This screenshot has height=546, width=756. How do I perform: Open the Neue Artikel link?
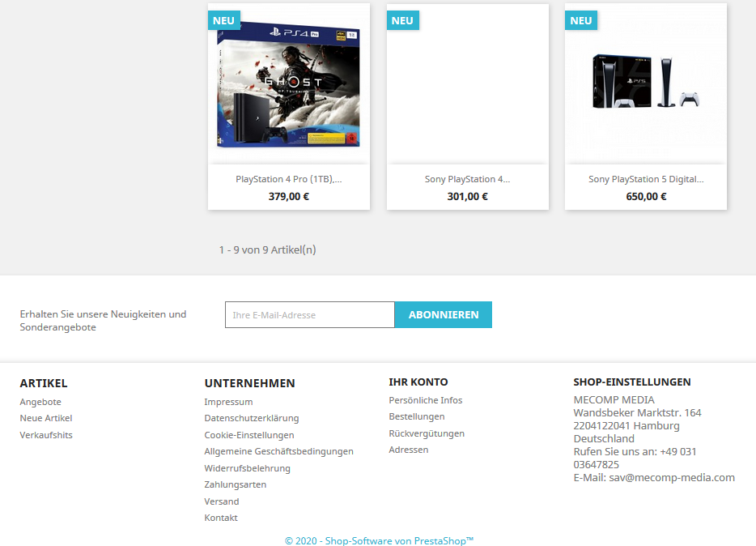click(46, 418)
